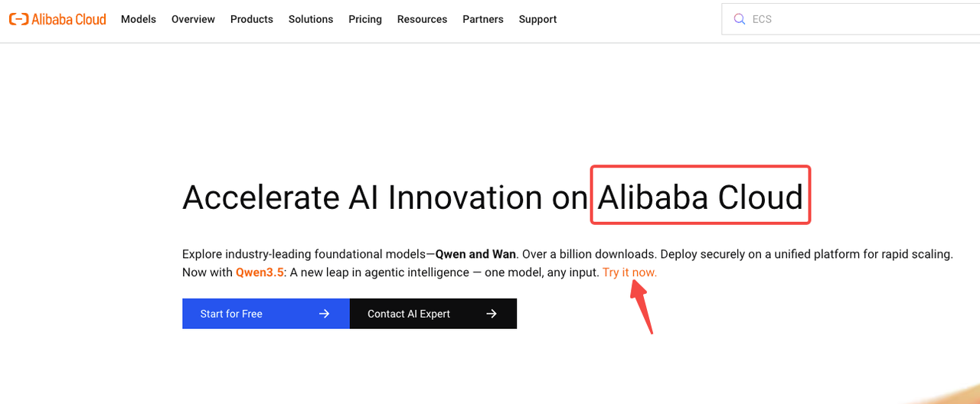The width and height of the screenshot is (980, 404).
Task: Select Support in the top navigation
Action: (537, 19)
